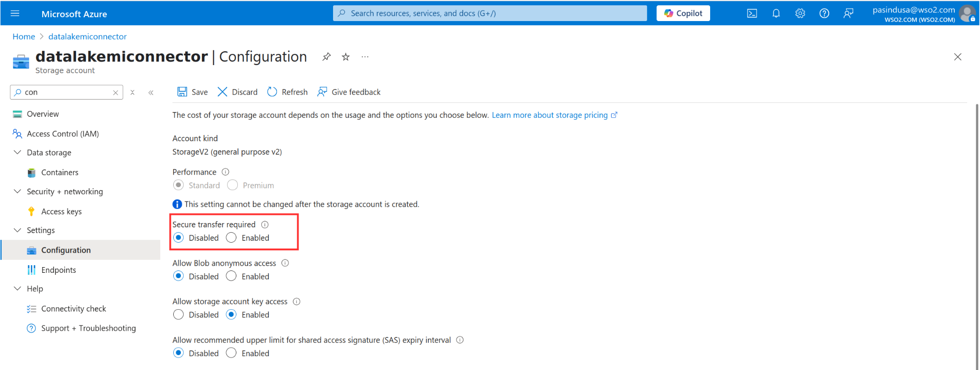Open the account avatar menu
Viewport: 980px width, 370px height.
pyautogui.click(x=967, y=13)
